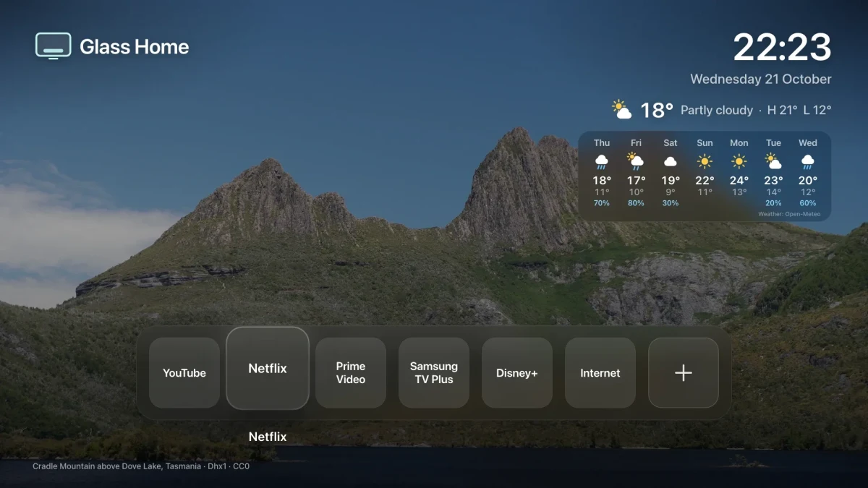Viewport: 868px width, 488px height.
Task: Click the "Glass Home" title text
Action: coord(135,47)
